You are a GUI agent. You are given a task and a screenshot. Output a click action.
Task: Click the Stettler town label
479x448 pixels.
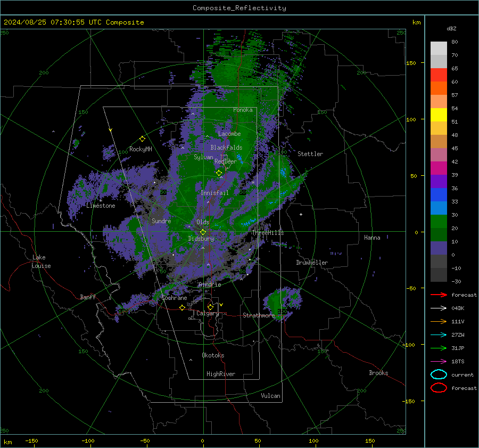[310, 154]
